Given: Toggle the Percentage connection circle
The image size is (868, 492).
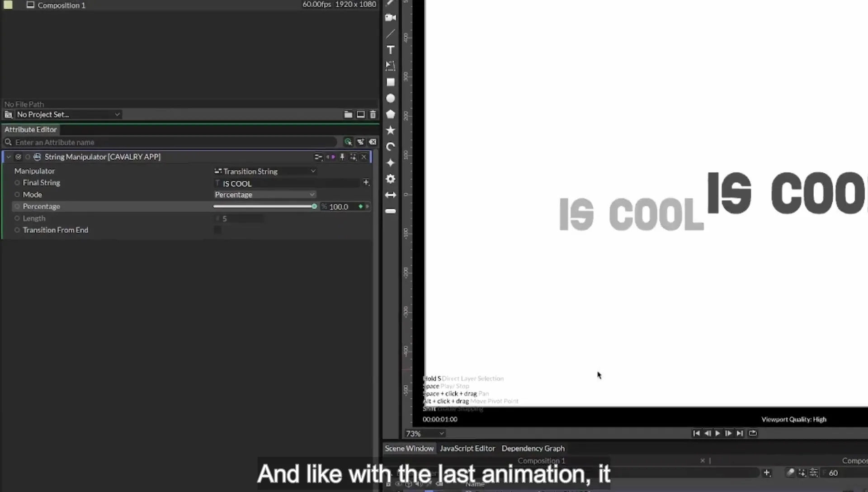Looking at the screenshot, I should [x=17, y=206].
